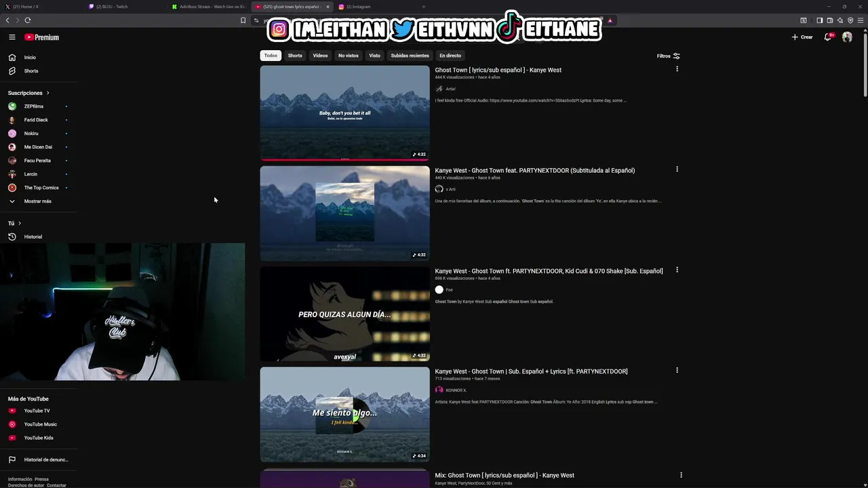The height and width of the screenshot is (488, 868).
Task: Open options menu for Subtitulada al Español video
Action: [677, 169]
